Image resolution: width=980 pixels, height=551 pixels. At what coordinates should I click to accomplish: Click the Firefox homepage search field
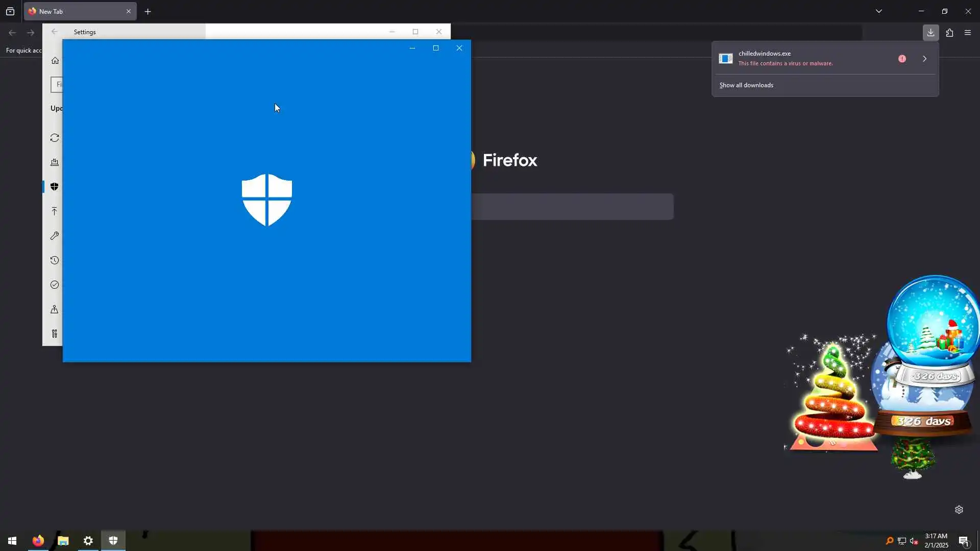click(x=572, y=207)
